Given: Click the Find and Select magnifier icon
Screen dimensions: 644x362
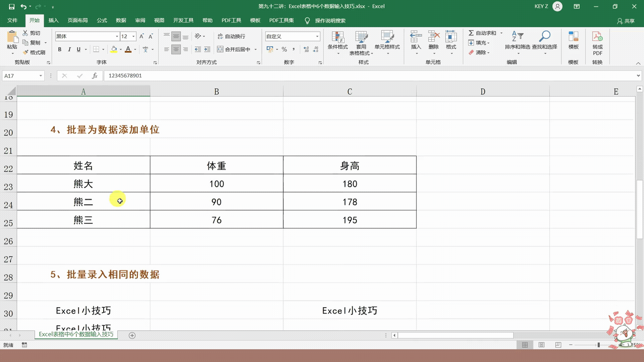Looking at the screenshot, I should [544, 37].
